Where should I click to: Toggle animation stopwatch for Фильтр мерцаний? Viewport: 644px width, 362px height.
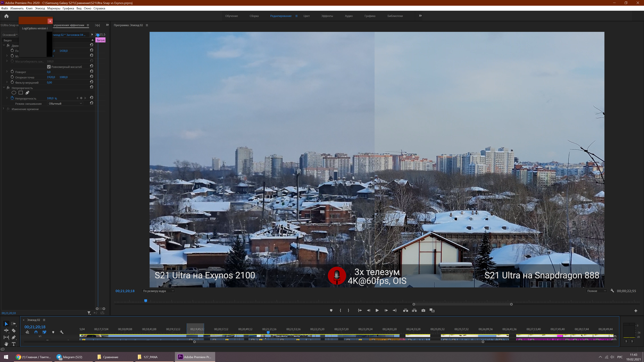coord(12,82)
